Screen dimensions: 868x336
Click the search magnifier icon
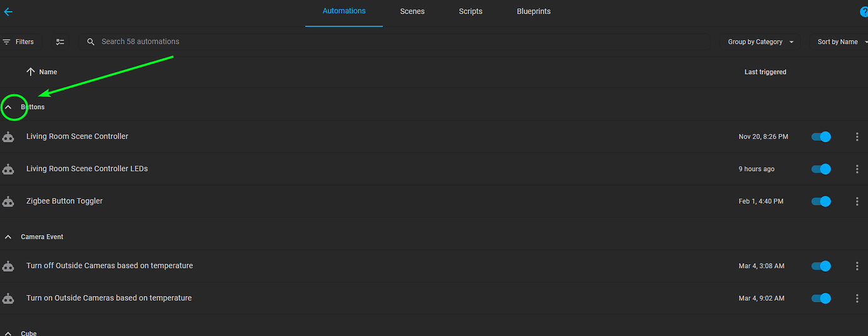click(x=91, y=42)
